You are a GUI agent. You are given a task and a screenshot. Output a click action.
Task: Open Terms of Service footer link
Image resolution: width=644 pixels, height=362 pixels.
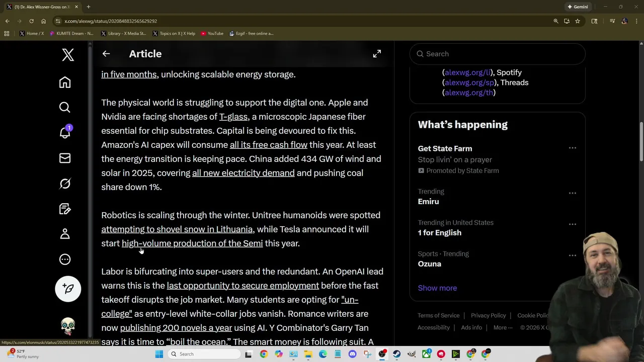pyautogui.click(x=438, y=315)
